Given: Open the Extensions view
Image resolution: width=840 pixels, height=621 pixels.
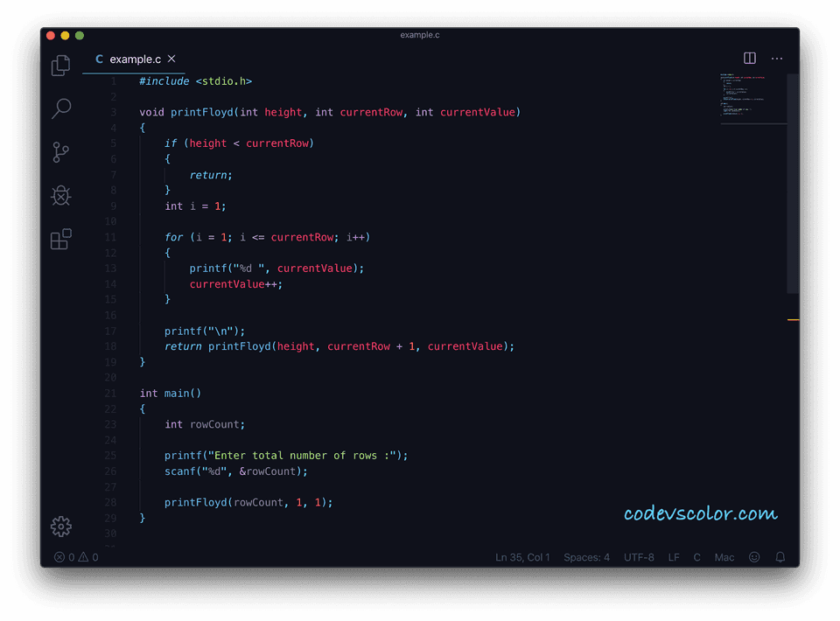Looking at the screenshot, I should point(60,238).
